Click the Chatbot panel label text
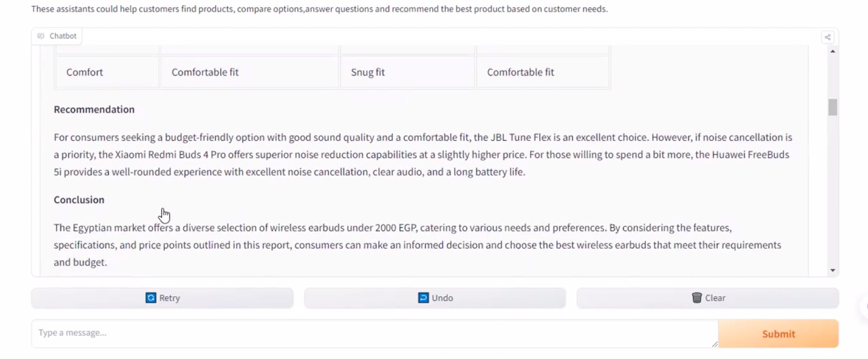The height and width of the screenshot is (359, 868). [x=63, y=36]
